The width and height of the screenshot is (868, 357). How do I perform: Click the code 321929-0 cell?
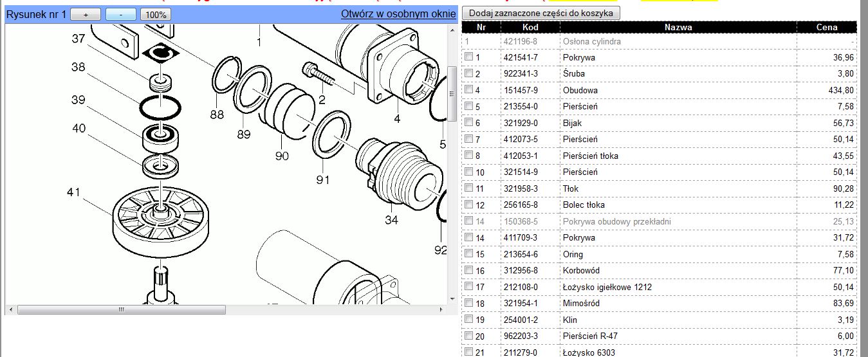tap(530, 123)
